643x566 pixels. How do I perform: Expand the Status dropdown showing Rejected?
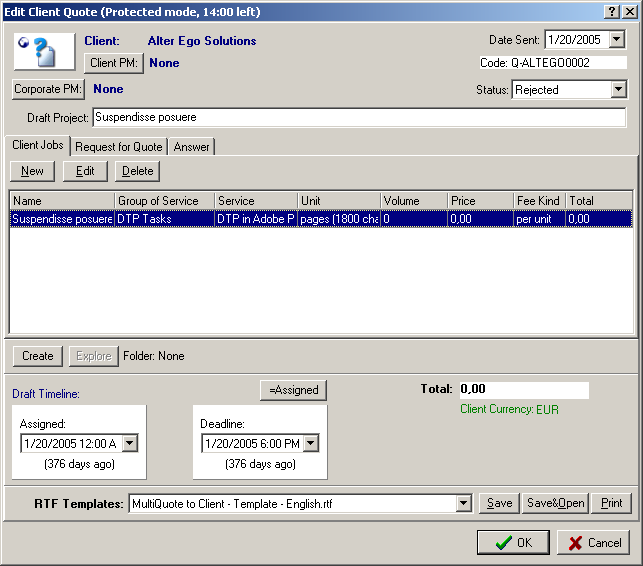(618, 90)
